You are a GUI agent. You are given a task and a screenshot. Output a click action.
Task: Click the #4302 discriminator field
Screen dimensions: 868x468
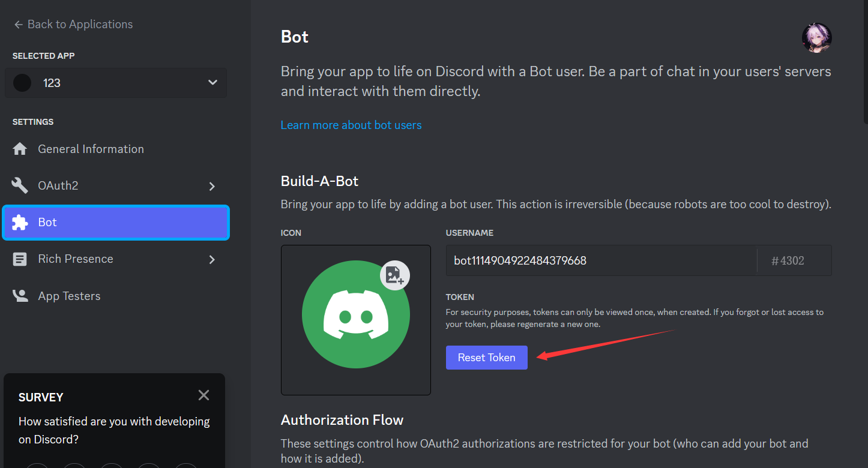coord(794,260)
